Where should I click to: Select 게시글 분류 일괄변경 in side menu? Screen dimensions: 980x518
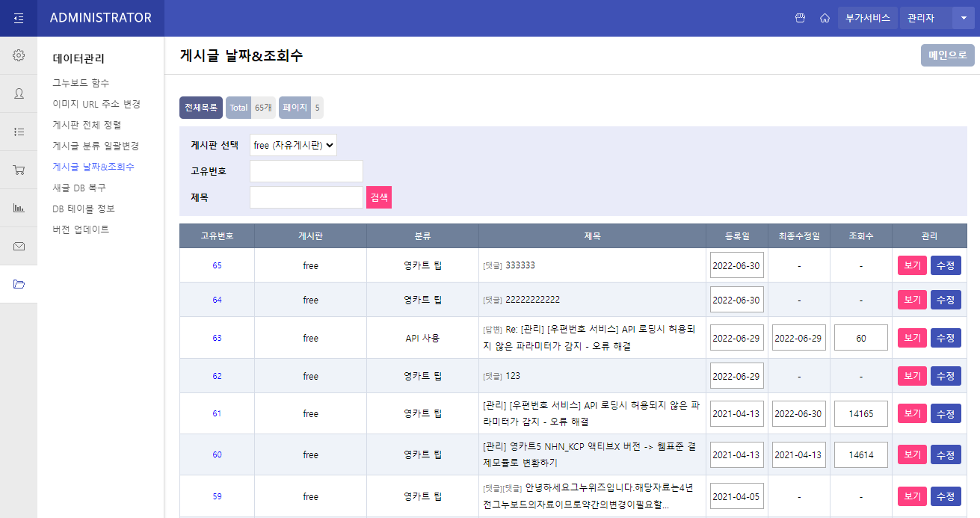(96, 146)
